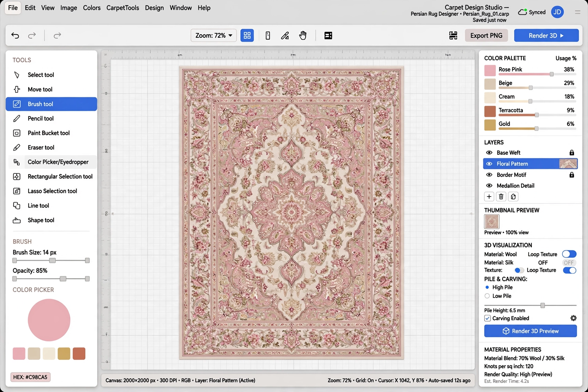This screenshot has height=392, width=588.
Task: Uncheck the Carving Enabled checkbox
Action: click(487, 318)
